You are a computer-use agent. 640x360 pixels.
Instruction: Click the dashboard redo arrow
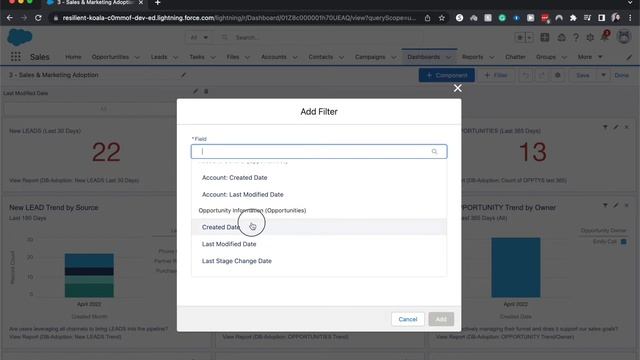point(541,75)
